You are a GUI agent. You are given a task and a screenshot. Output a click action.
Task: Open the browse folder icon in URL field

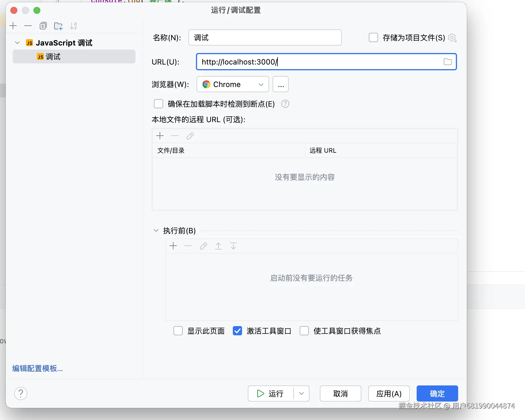(447, 62)
